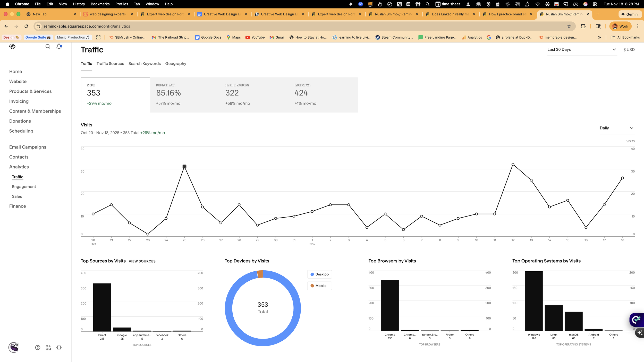Open the notifications bell icon
This screenshot has height=362, width=644.
[59, 46]
